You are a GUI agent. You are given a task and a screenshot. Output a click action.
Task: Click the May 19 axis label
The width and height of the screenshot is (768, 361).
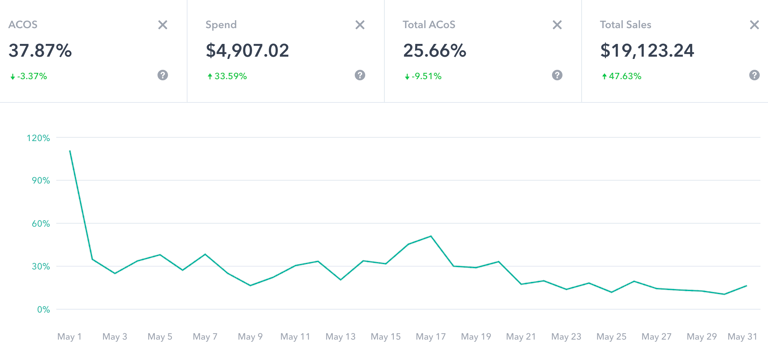(x=476, y=337)
